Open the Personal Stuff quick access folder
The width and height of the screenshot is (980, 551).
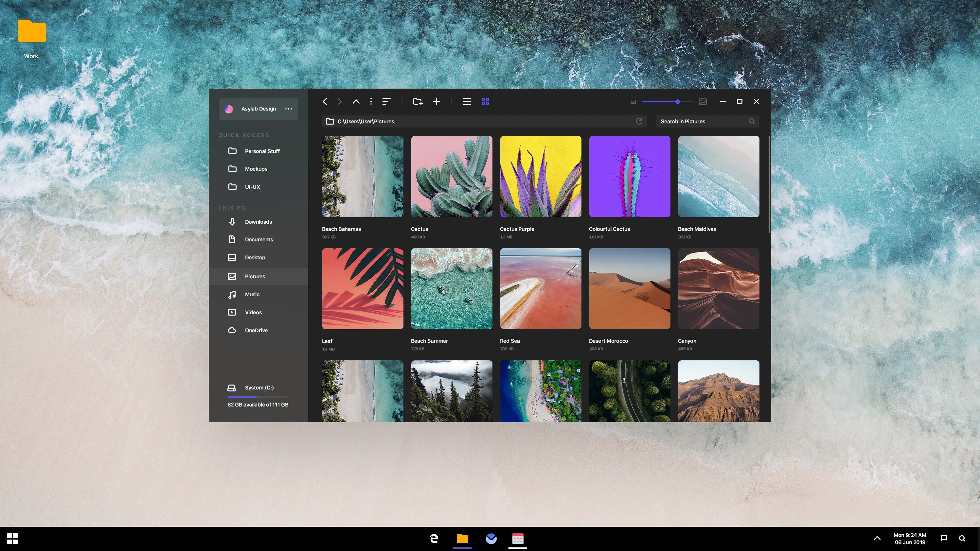click(x=262, y=151)
